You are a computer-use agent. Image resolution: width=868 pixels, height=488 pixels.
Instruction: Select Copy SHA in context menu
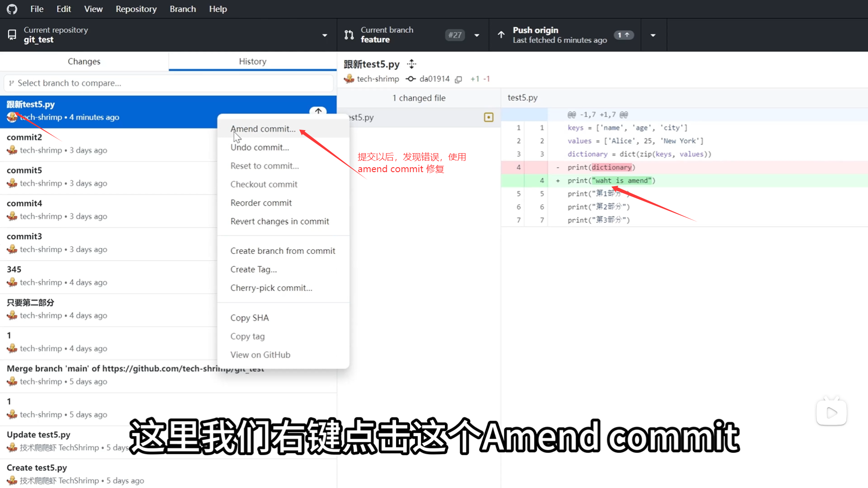[250, 318]
